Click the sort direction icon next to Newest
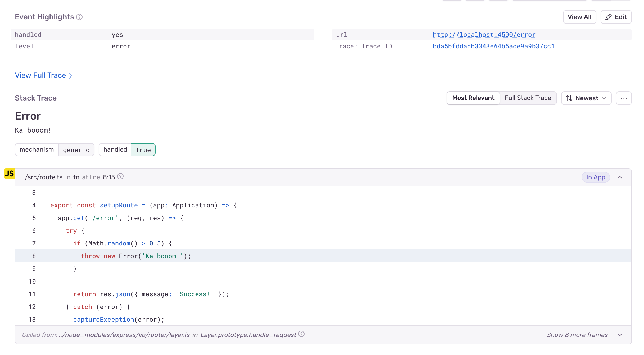 point(570,98)
